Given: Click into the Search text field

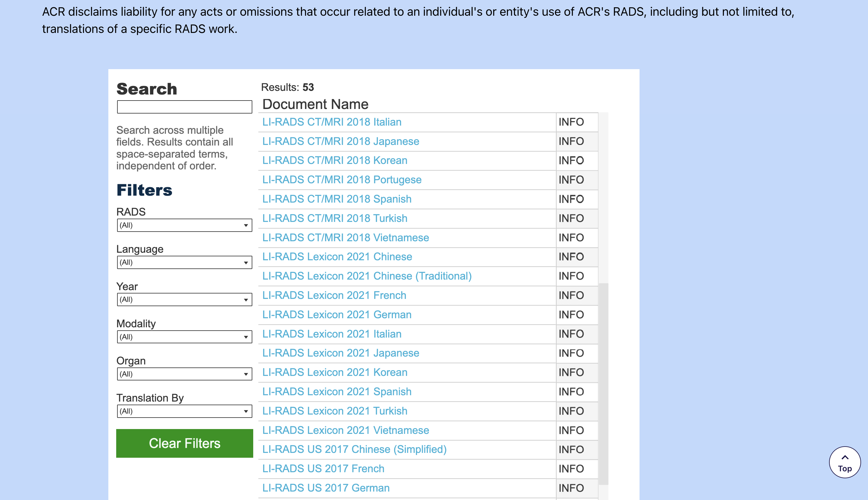Looking at the screenshot, I should 184,107.
